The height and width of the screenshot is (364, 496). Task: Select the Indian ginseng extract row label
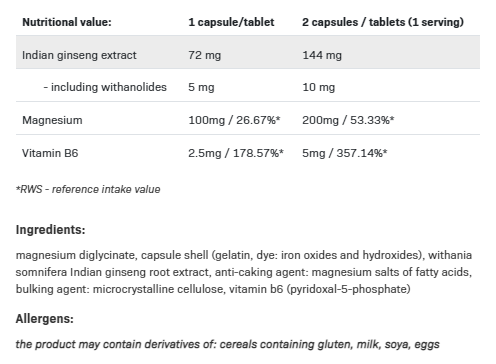(x=79, y=55)
